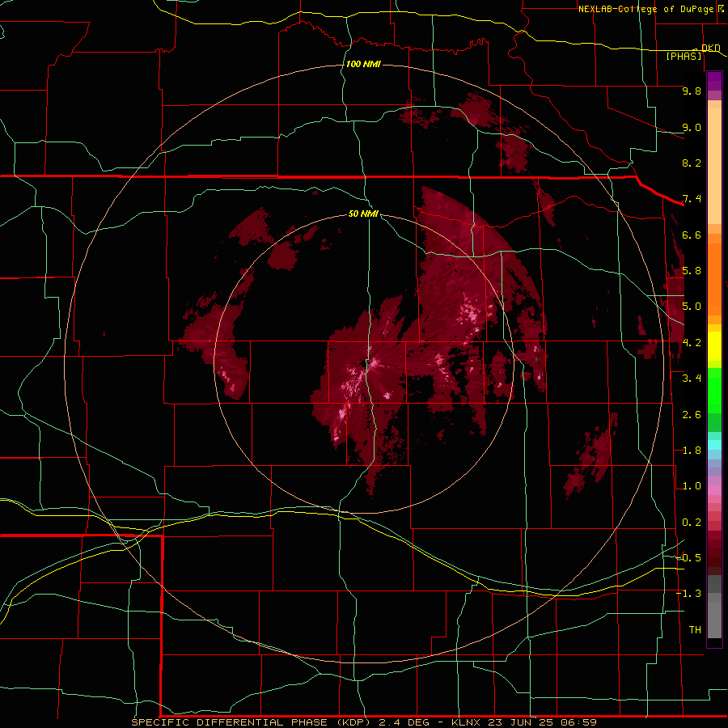Image resolution: width=728 pixels, height=728 pixels.
Task: Click the KLNX 23 JUN 25 06:59 timestamp
Action: [523, 722]
